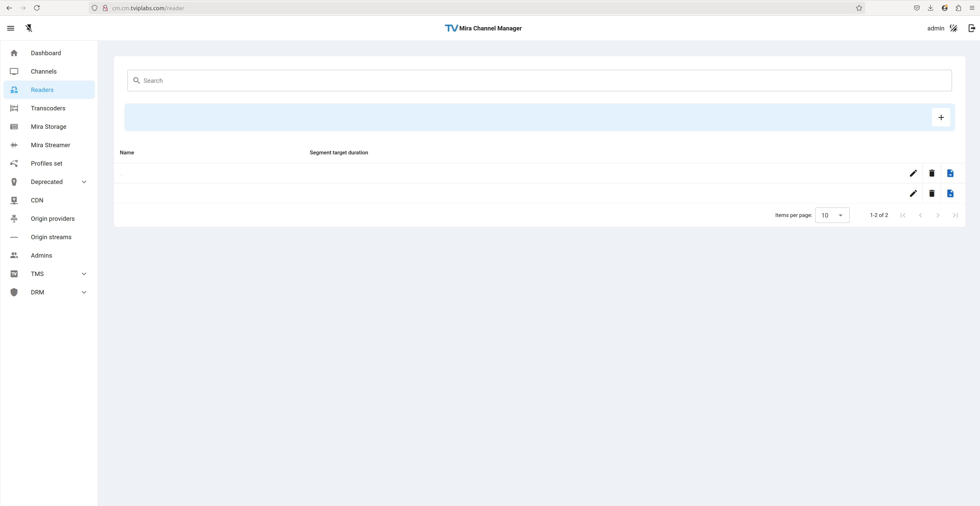This screenshot has width=980, height=506.
Task: Edit the second reader row
Action: tap(913, 194)
